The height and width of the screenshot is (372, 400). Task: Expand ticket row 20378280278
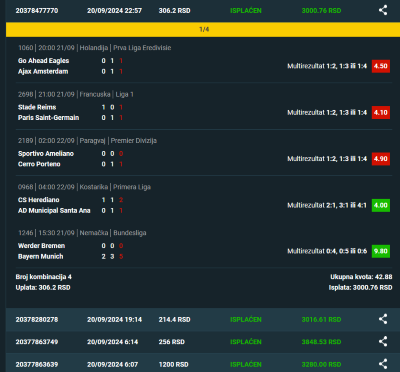point(203,319)
